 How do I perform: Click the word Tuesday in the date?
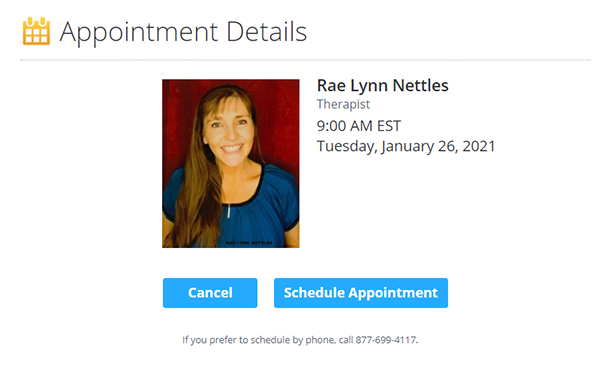pyautogui.click(x=345, y=146)
